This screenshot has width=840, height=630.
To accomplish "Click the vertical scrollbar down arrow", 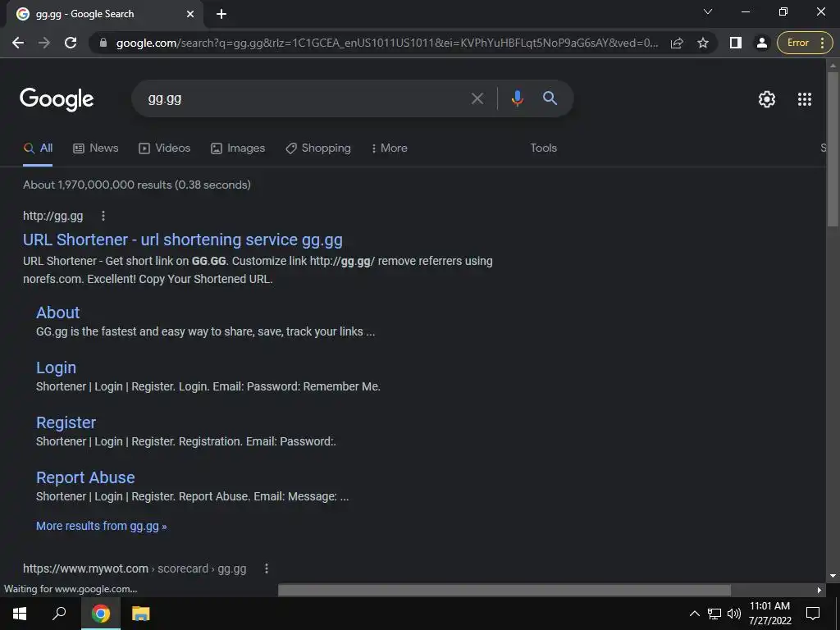I will pyautogui.click(x=833, y=577).
